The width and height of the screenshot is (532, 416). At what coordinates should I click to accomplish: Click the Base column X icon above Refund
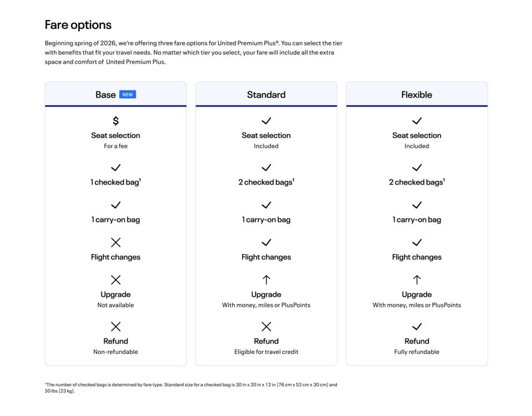click(115, 327)
